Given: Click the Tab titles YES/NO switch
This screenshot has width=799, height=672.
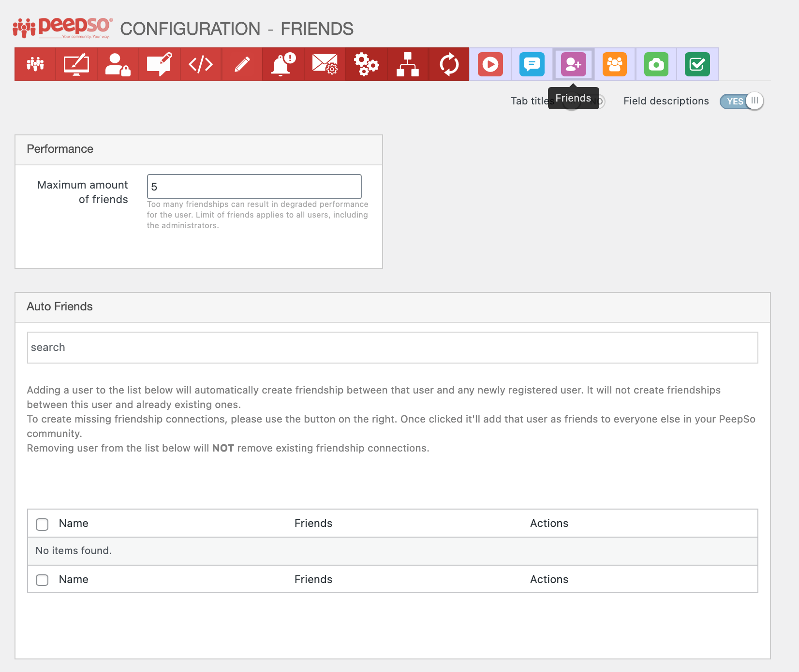Looking at the screenshot, I should click(584, 101).
